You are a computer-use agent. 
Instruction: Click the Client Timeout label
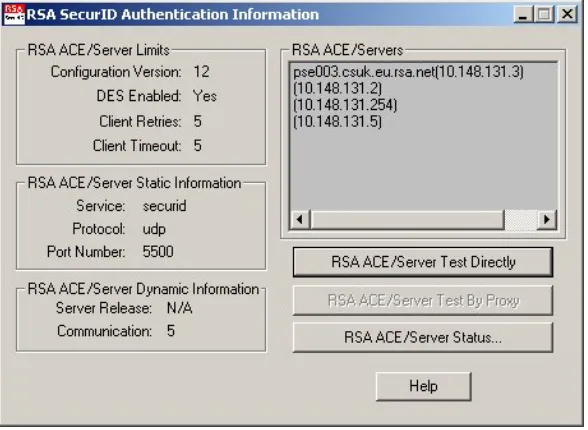pos(137,145)
